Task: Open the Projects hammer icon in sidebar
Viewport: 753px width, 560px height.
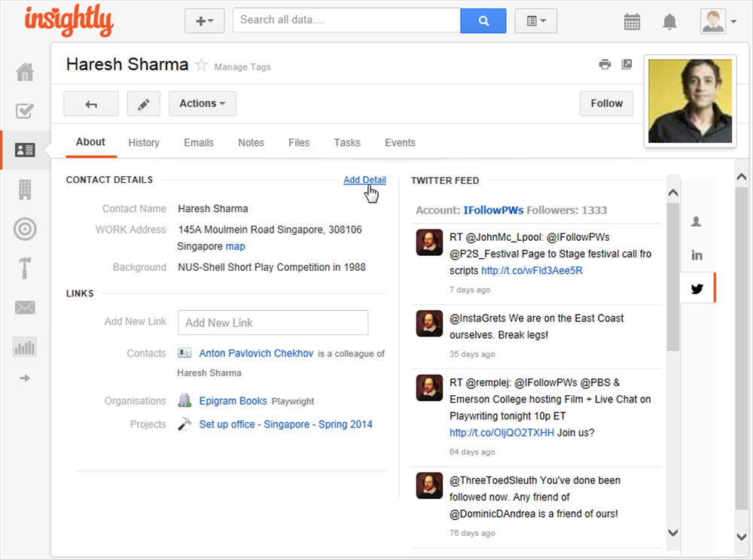Action: point(25,268)
